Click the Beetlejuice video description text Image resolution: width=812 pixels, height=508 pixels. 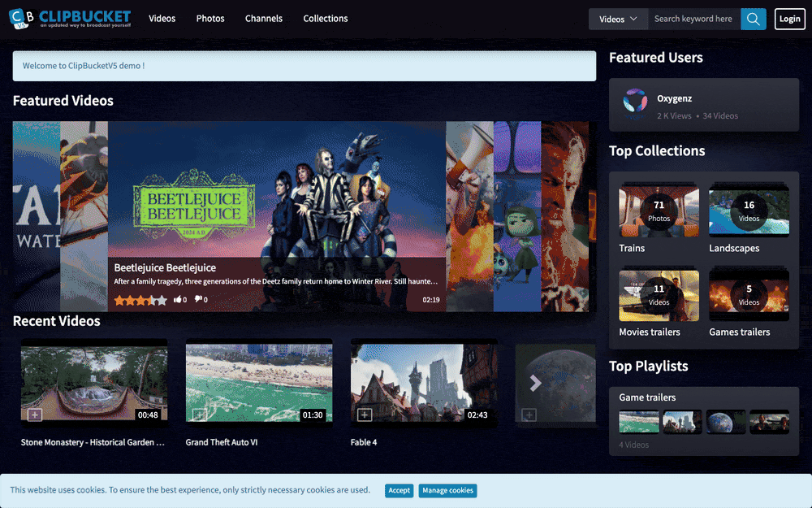point(276,281)
